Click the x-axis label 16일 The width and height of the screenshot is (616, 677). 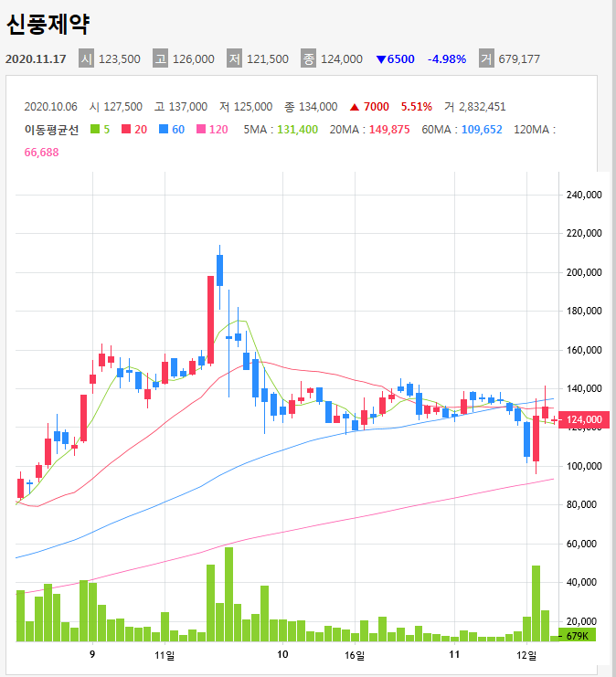coord(355,655)
